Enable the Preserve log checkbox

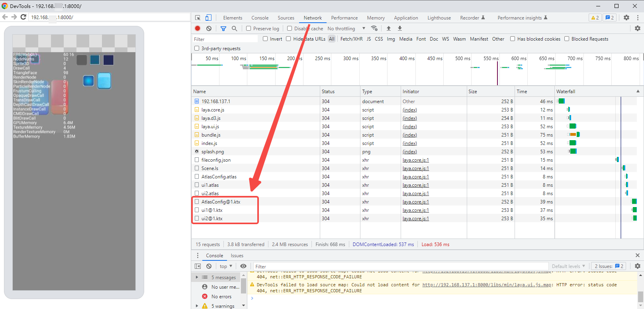(249, 28)
